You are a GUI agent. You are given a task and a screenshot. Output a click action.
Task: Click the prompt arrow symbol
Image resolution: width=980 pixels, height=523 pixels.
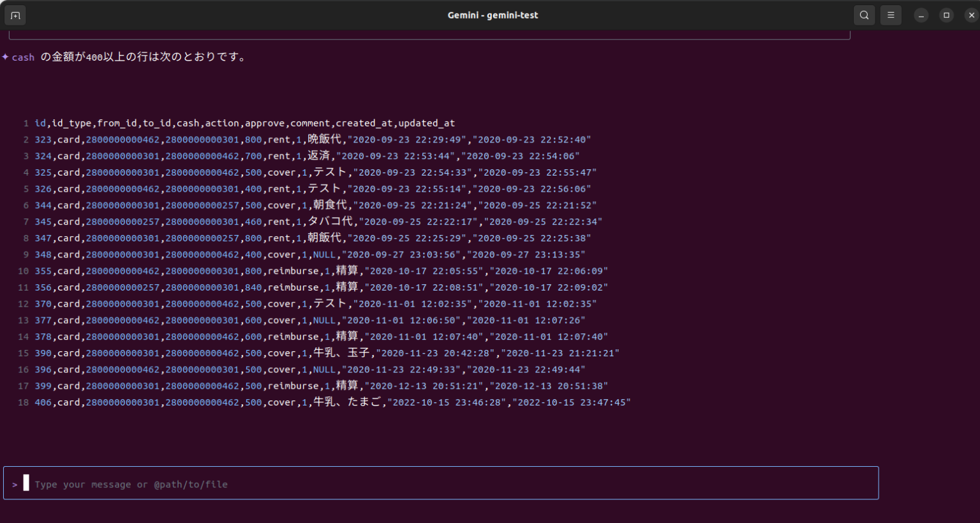click(15, 485)
